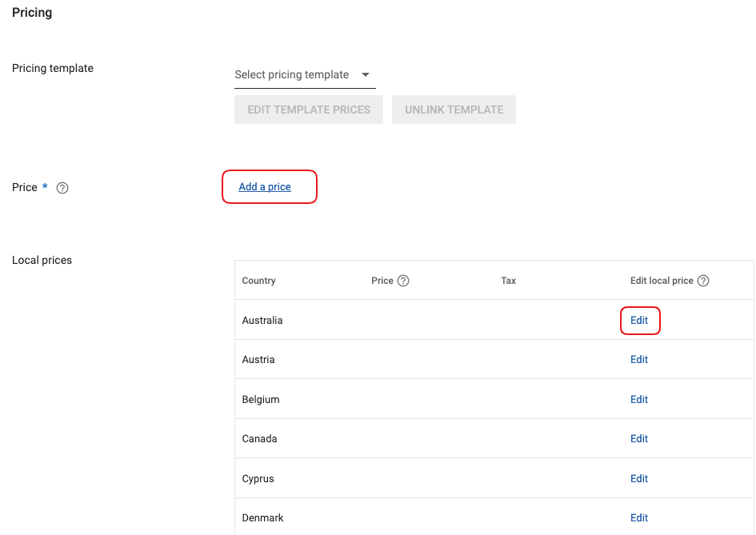Screen dimensions: 756x535
Task: Select the Australia country name cell
Action: click(262, 321)
